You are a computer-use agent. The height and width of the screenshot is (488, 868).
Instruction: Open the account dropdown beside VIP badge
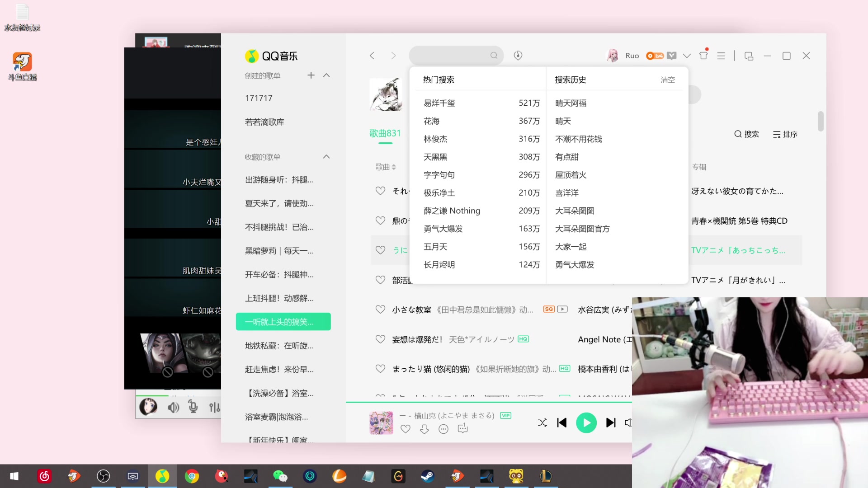pos(687,55)
